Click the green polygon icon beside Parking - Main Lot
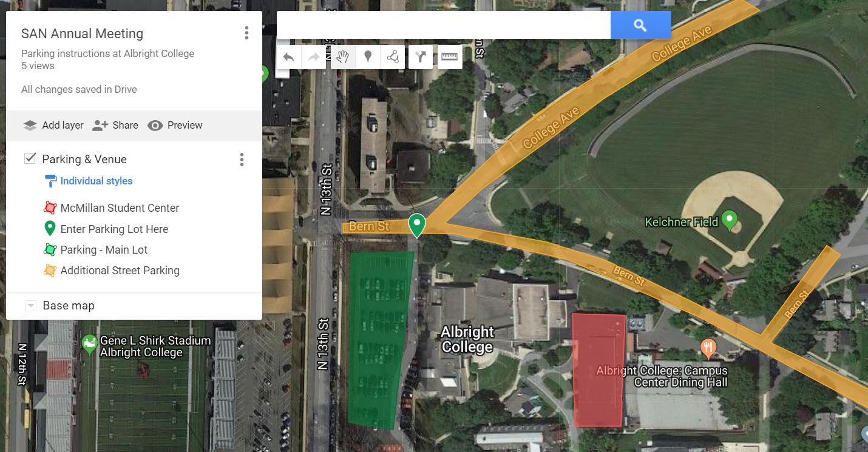Viewport: 868px width, 452px height. pyautogui.click(x=50, y=250)
